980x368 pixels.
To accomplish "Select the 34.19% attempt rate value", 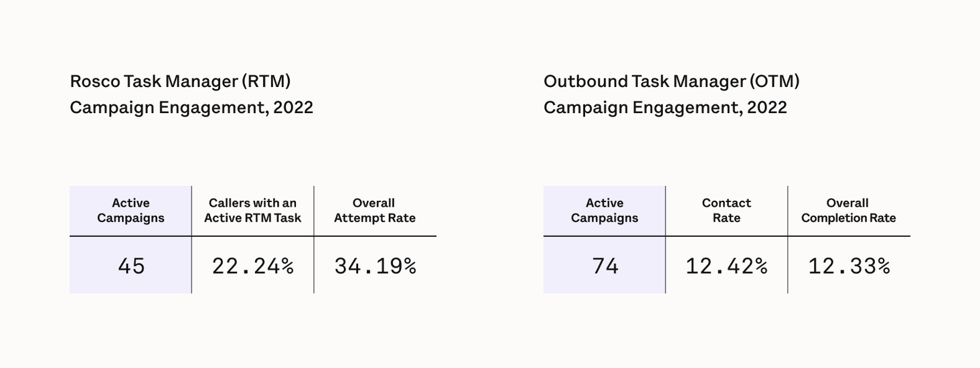I will click(x=375, y=266).
